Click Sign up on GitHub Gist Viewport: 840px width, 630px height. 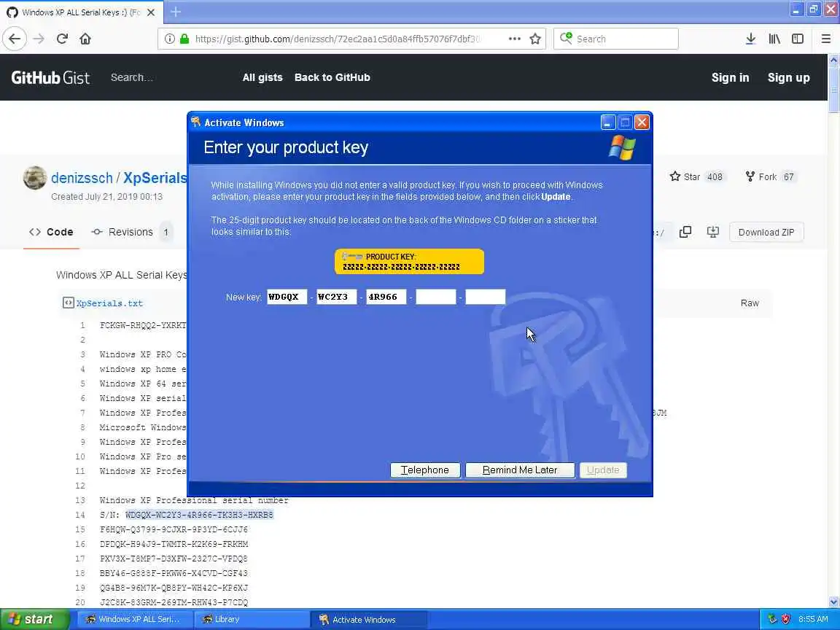click(788, 77)
